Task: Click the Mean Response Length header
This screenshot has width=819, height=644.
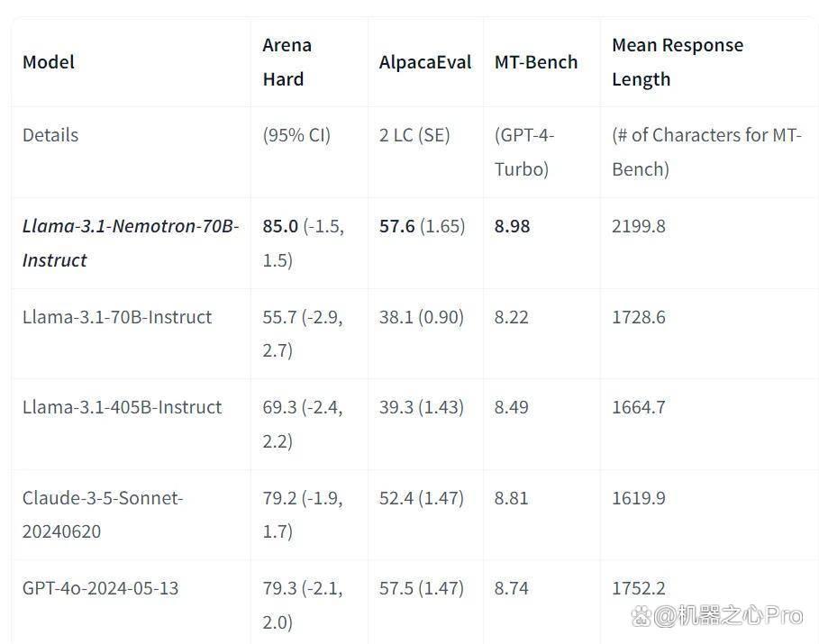Action: tap(678, 62)
